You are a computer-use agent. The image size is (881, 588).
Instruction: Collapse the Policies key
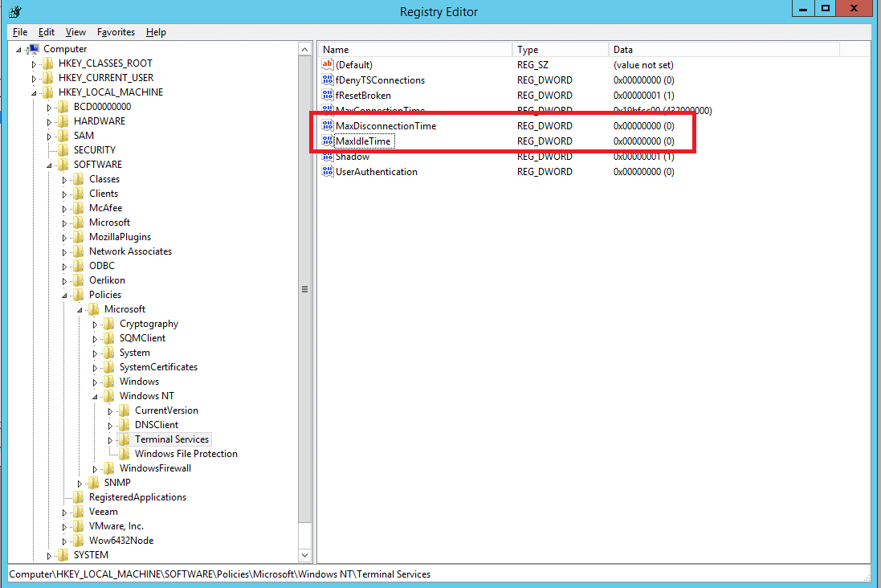(x=64, y=295)
